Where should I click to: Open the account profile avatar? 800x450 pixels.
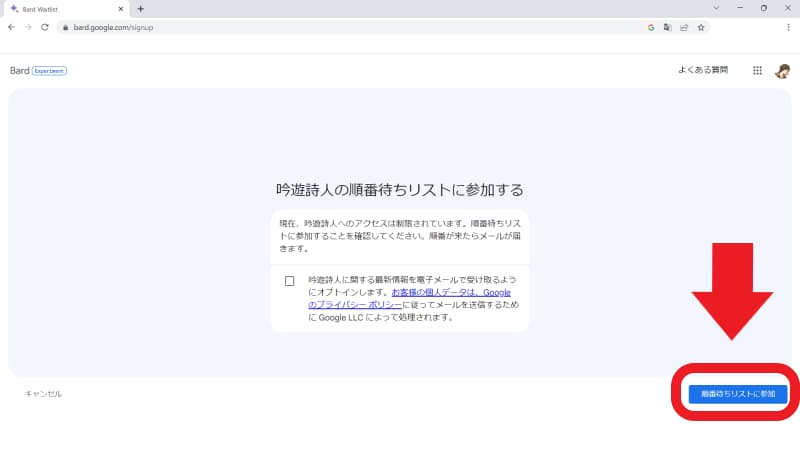pos(782,70)
